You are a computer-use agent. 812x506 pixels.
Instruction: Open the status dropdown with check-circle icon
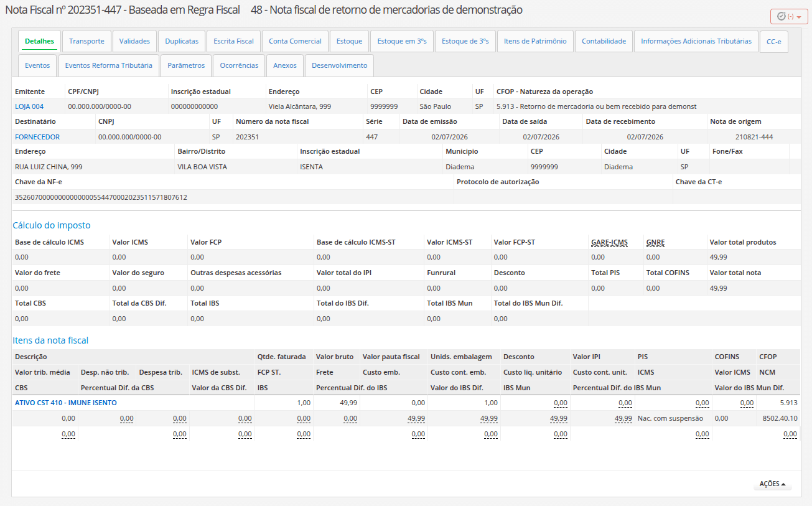(789, 17)
